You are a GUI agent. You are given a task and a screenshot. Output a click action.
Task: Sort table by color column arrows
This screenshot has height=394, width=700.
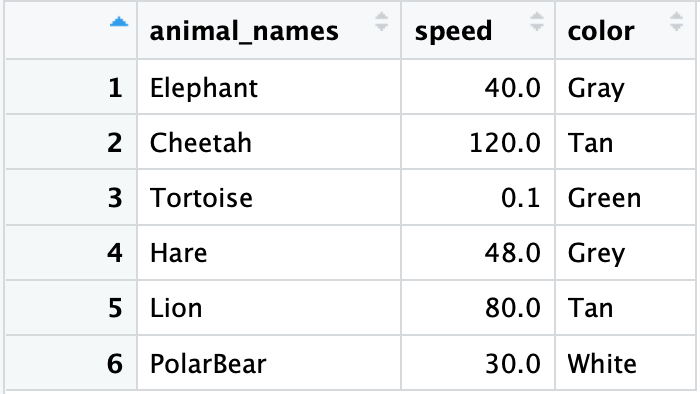pos(676,21)
